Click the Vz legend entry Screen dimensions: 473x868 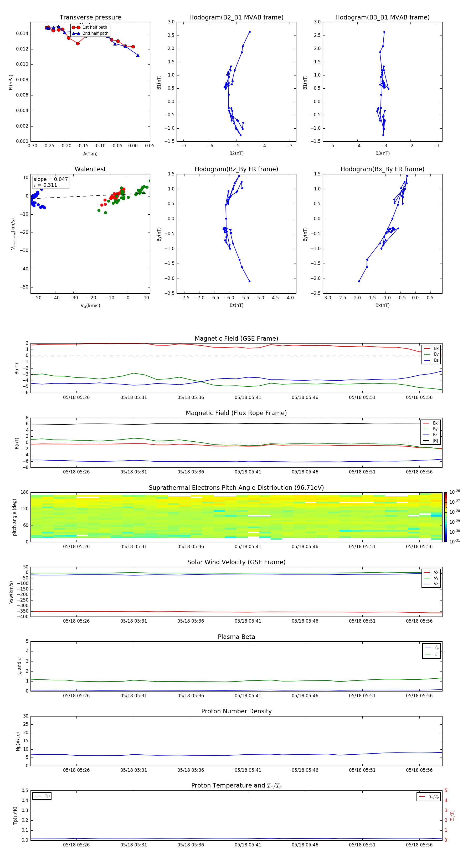coord(431,584)
